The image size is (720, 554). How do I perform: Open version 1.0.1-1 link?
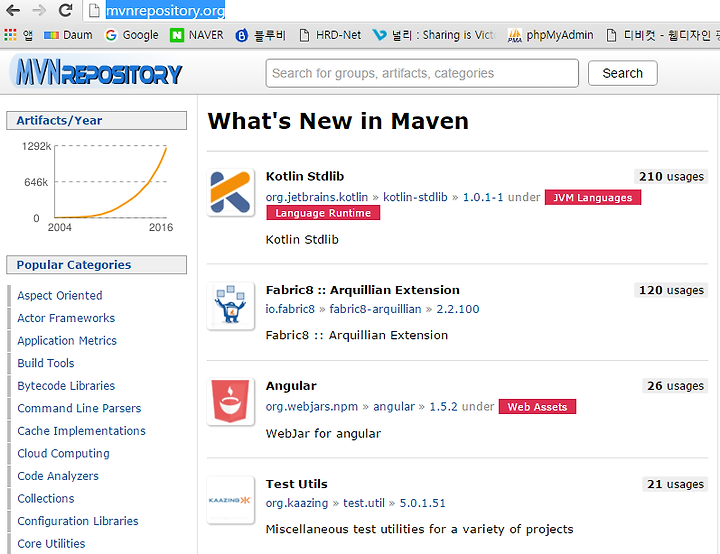483,197
